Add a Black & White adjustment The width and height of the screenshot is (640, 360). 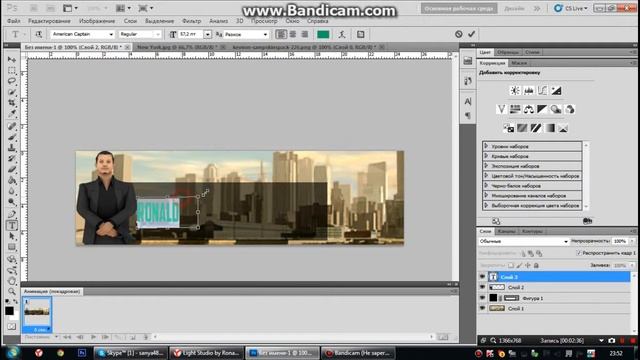542,109
